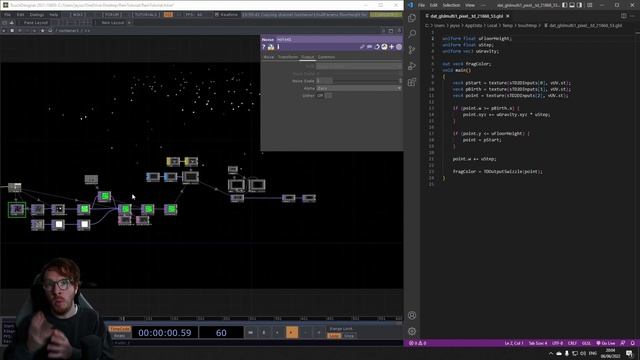Select the Once range limit option
Screen dimensions: 640x360
[349, 336]
